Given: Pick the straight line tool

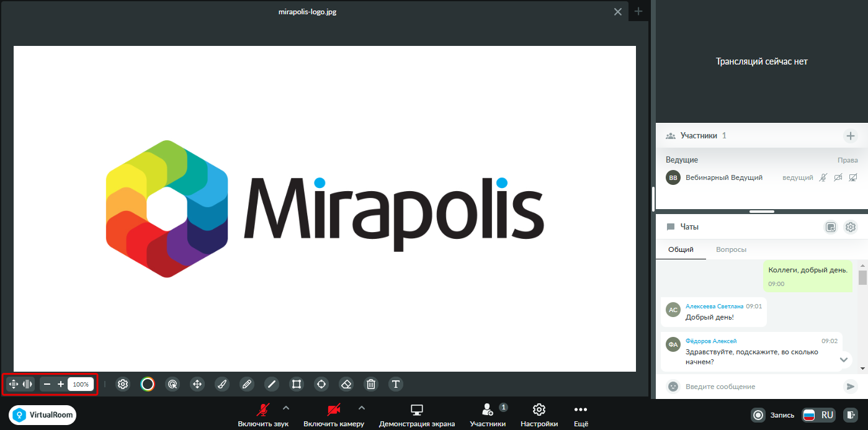Looking at the screenshot, I should tap(272, 384).
